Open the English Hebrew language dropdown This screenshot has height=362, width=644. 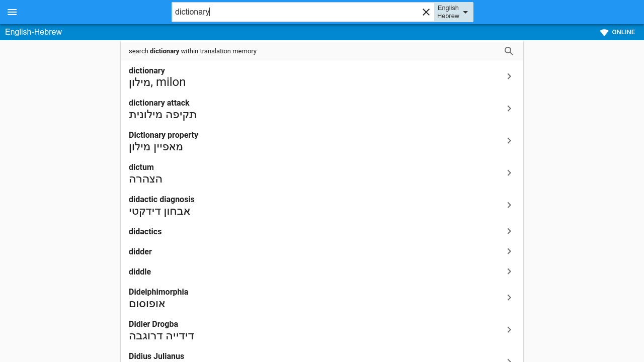[453, 12]
